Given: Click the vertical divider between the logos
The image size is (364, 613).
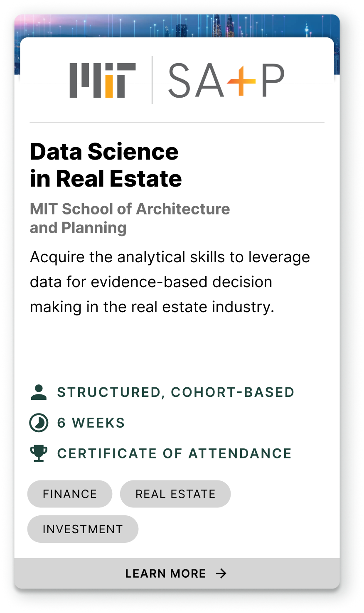Looking at the screenshot, I should [152, 80].
